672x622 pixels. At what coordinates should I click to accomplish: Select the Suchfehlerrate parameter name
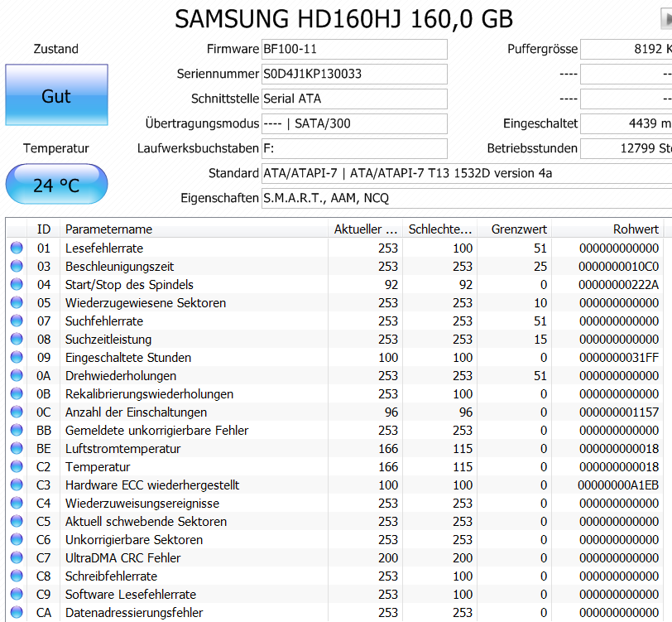point(104,321)
